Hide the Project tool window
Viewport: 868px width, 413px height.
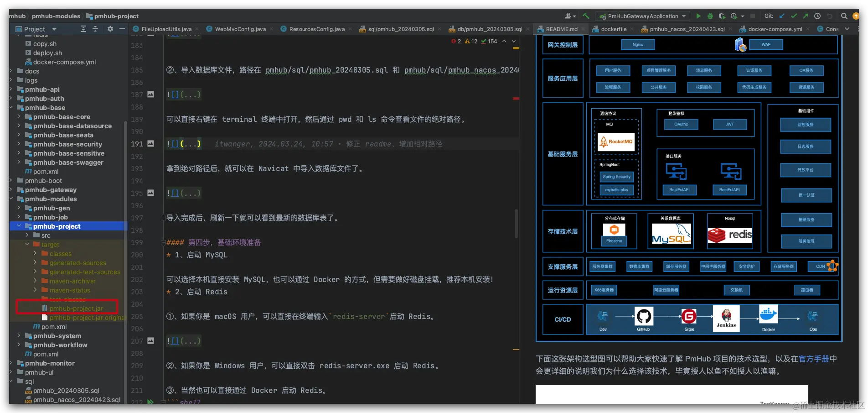pyautogui.click(x=122, y=29)
